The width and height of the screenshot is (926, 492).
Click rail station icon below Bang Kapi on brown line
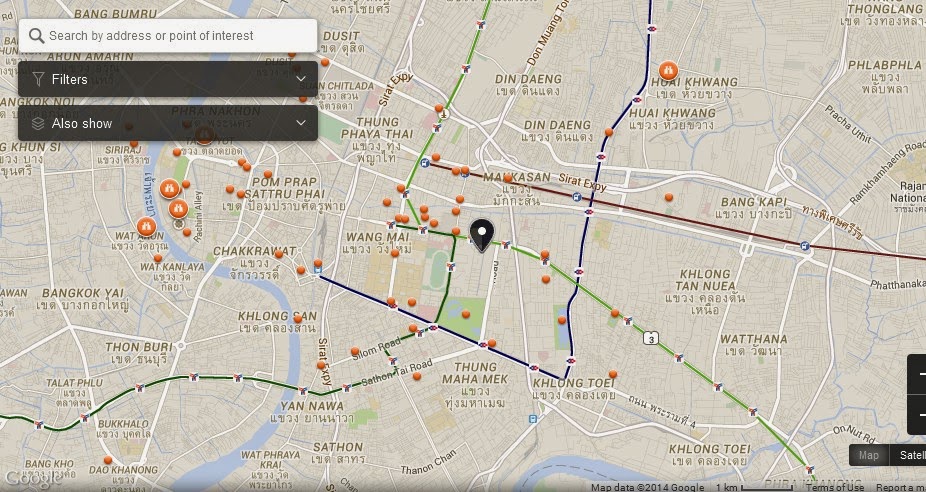(805, 246)
